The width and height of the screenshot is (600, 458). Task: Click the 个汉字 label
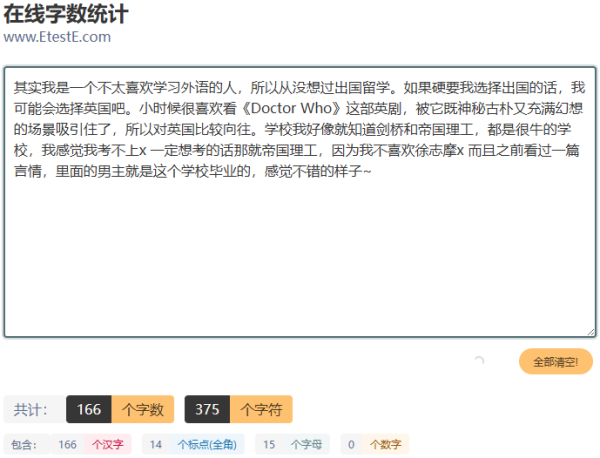coord(108,444)
